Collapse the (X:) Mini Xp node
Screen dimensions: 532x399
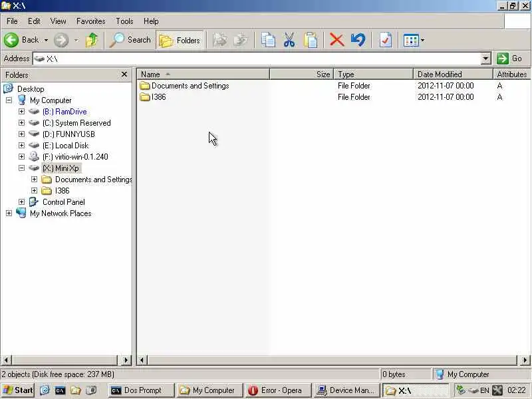(x=21, y=168)
